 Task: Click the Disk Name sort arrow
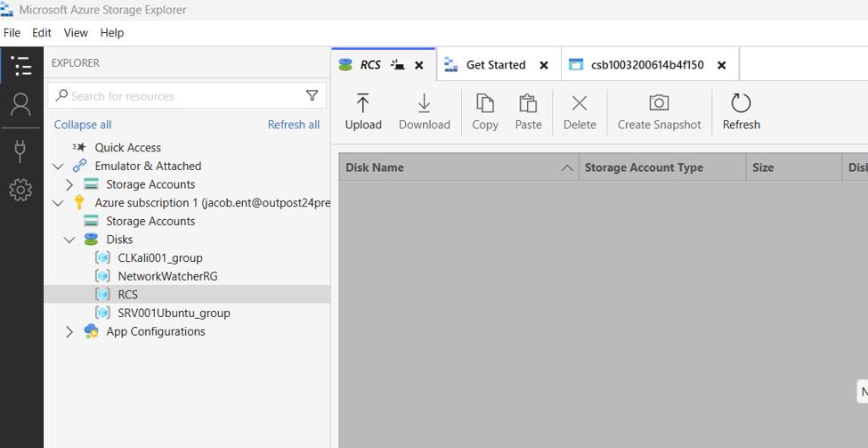coord(567,167)
